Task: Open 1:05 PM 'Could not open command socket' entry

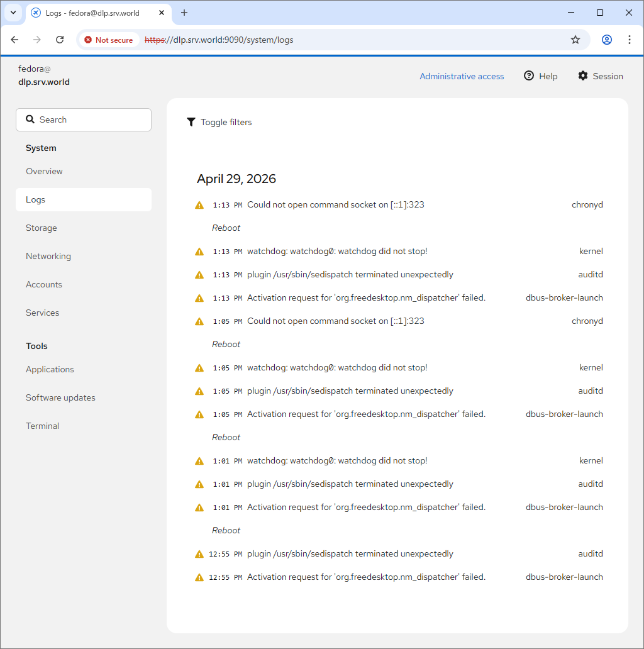Action: click(x=399, y=321)
